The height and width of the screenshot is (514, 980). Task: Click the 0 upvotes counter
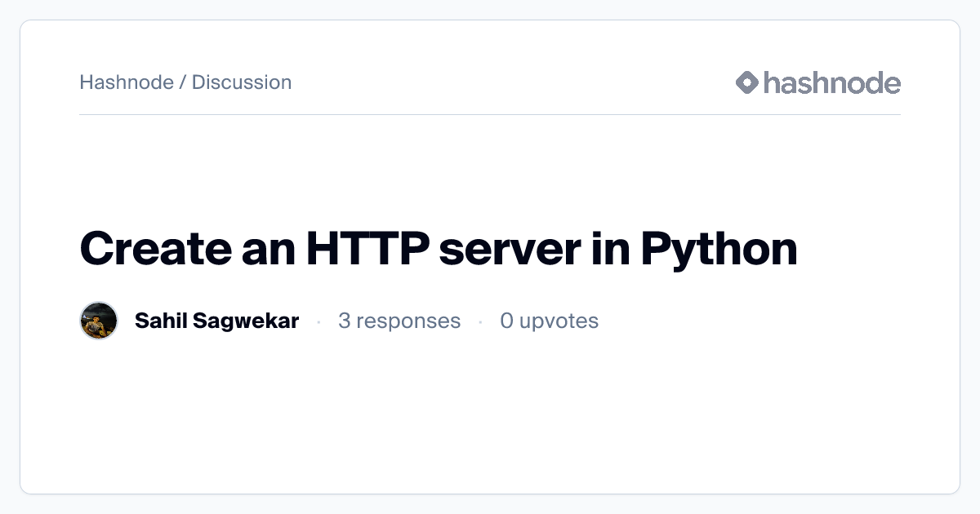point(549,321)
